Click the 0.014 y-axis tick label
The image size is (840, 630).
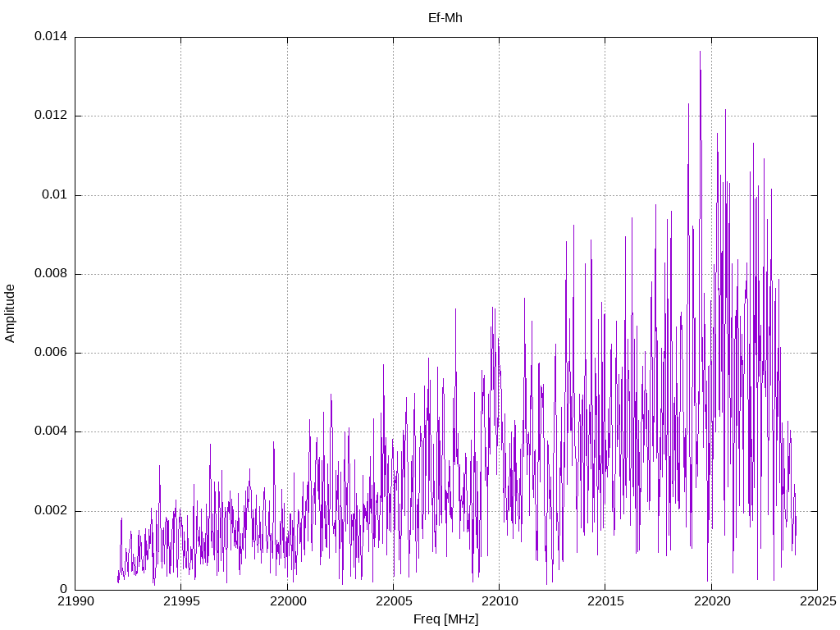coord(51,36)
